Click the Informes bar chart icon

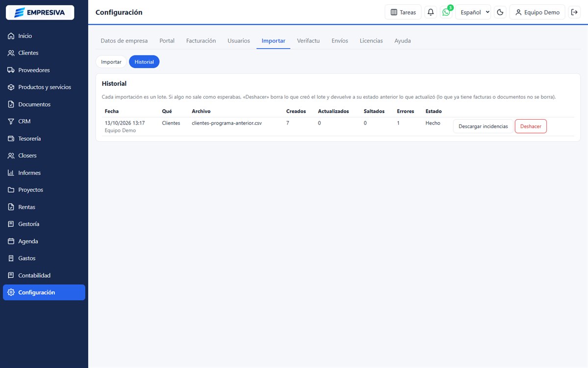(11, 173)
